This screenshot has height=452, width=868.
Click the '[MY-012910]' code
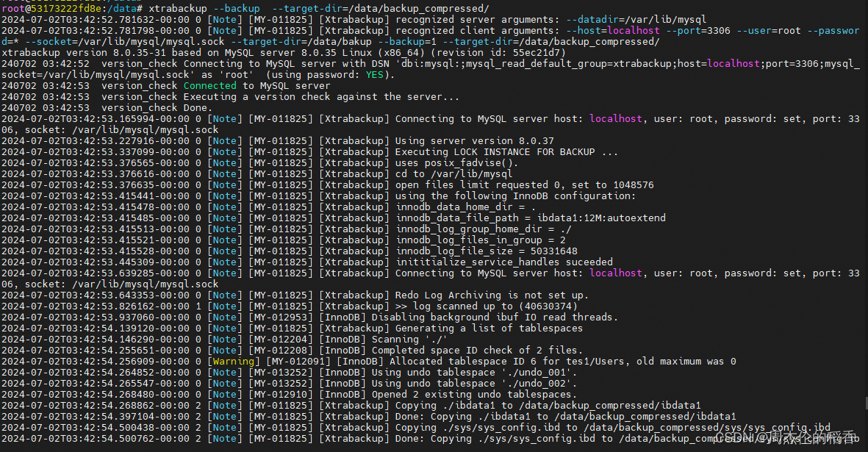tap(281, 396)
